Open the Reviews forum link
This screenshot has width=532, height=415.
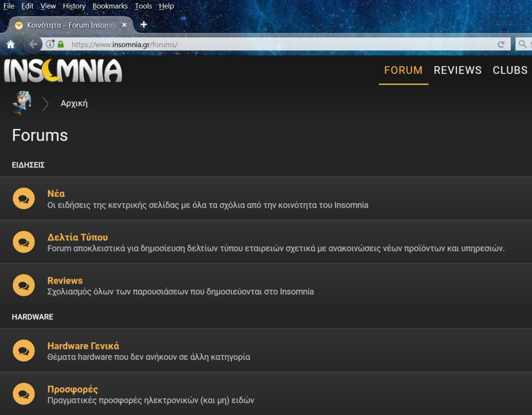65,280
